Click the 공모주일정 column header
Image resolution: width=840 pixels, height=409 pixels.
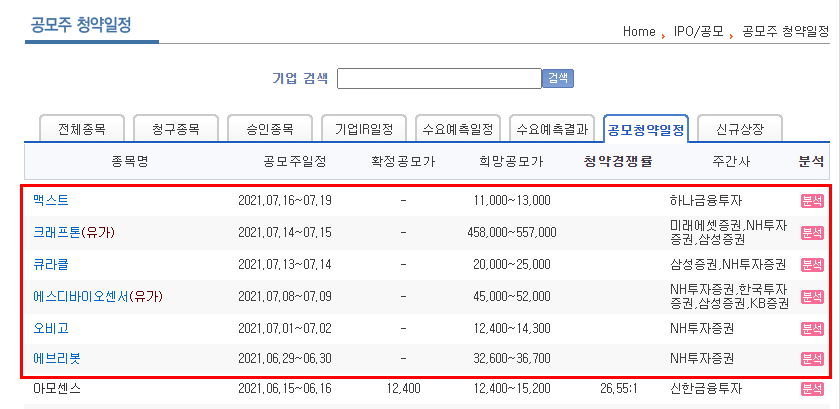click(294, 162)
